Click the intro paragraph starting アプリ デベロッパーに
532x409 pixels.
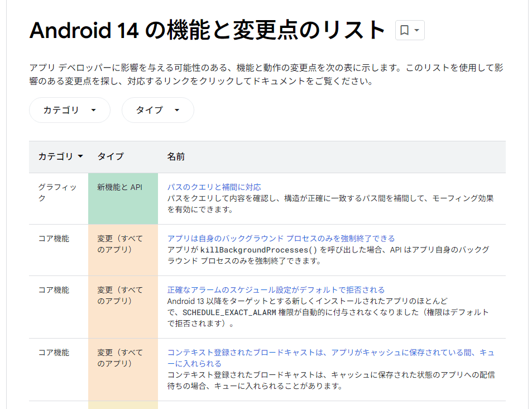(x=266, y=74)
